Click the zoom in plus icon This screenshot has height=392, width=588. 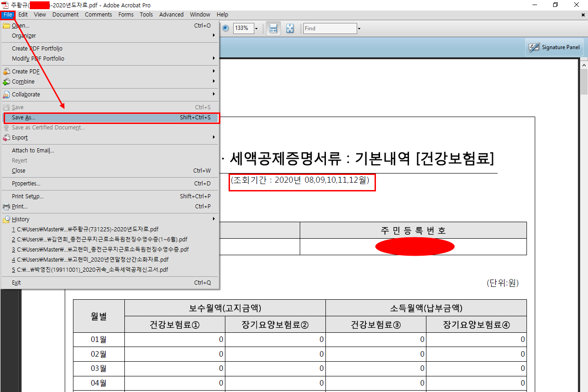click(x=226, y=28)
